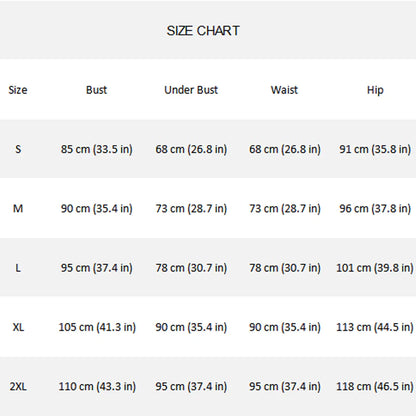
Task: Click bust value 90 cm (35.4 in) for M
Action: pos(97,209)
